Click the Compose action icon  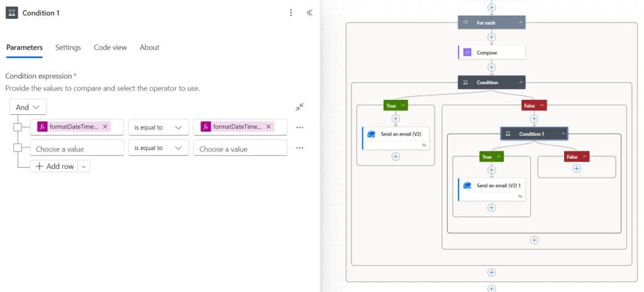tap(467, 53)
